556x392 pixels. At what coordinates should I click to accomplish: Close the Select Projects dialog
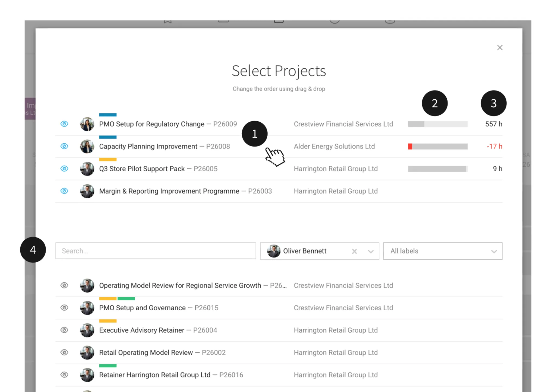500,48
